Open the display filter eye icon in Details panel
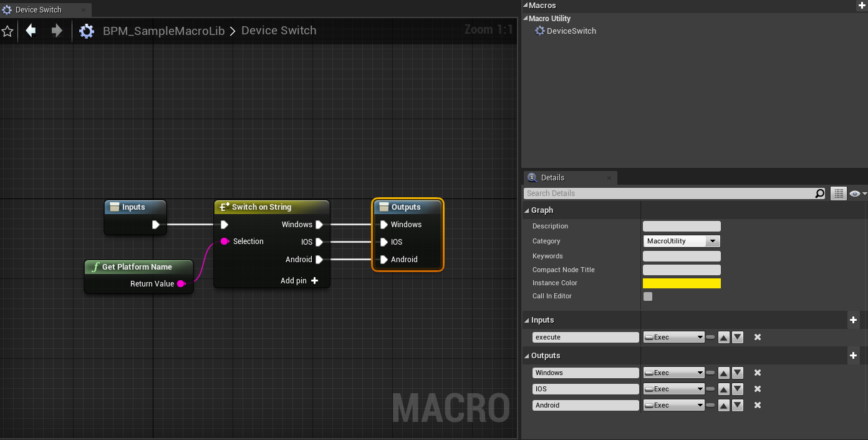Viewport: 868px width, 440px height. click(x=855, y=193)
